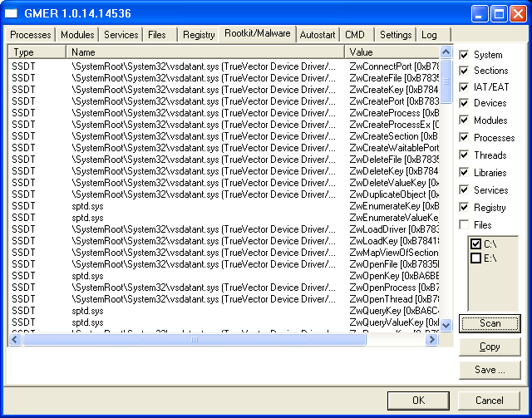Click the Value column header
The height and width of the screenshot is (418, 532).
point(392,52)
